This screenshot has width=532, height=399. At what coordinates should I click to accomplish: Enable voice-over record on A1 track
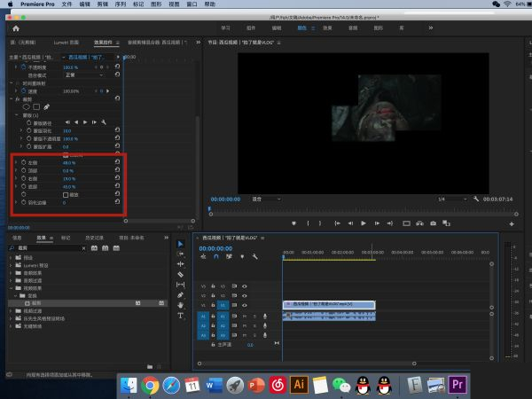(x=265, y=316)
